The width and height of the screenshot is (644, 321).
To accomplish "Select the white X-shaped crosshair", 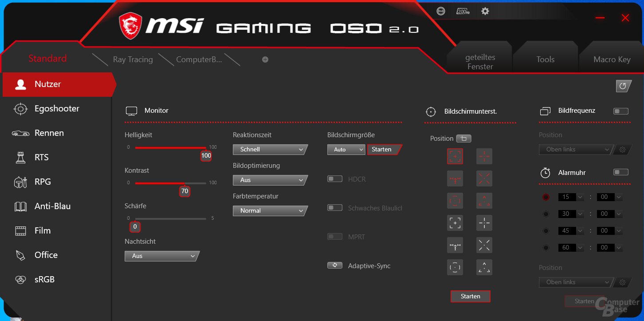I will (484, 245).
